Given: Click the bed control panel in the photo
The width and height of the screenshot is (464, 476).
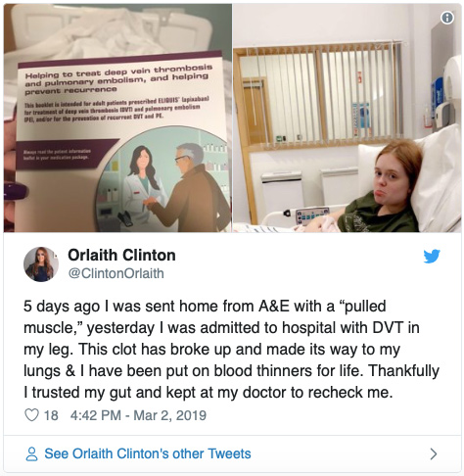Looking at the screenshot, I should (312, 214).
